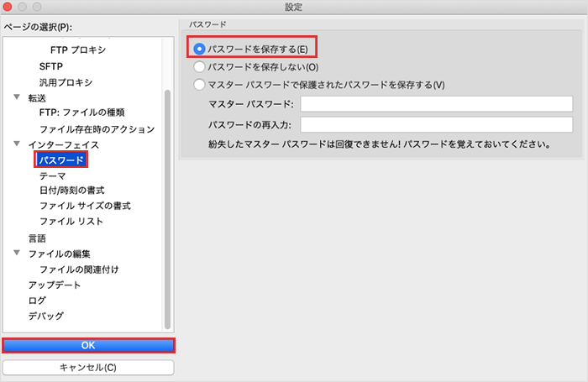Screen dimensions: 588x382
Task: Click the キャンセル button
Action: click(88, 368)
